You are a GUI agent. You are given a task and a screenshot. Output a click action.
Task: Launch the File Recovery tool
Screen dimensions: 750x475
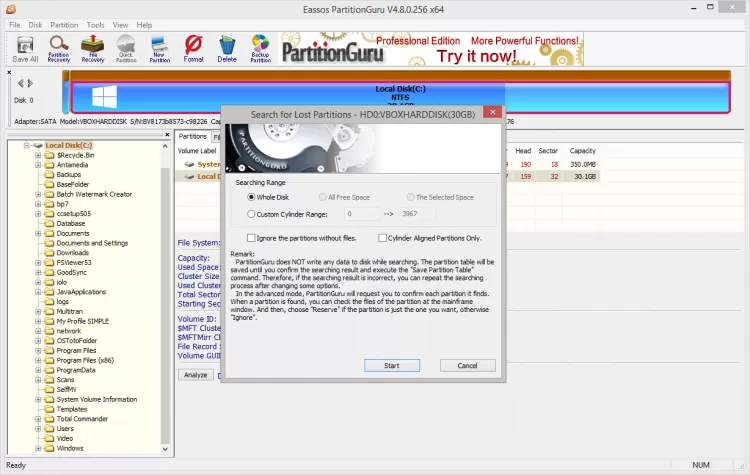pyautogui.click(x=93, y=50)
